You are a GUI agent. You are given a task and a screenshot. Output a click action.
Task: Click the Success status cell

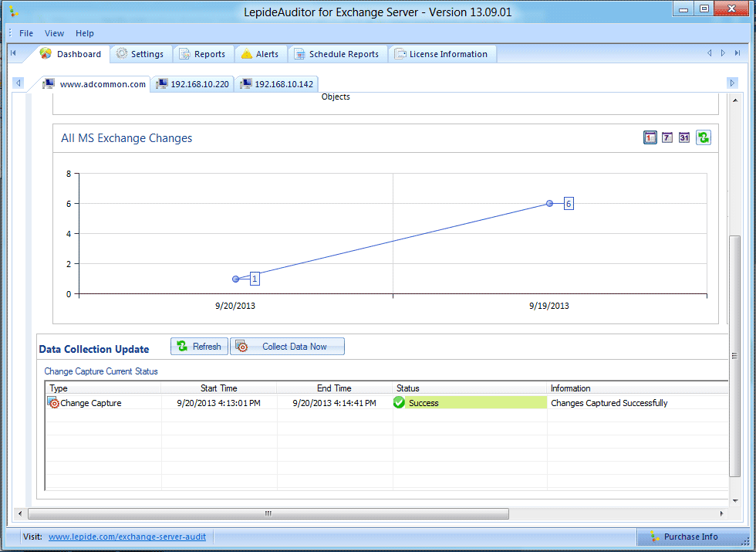(470, 402)
